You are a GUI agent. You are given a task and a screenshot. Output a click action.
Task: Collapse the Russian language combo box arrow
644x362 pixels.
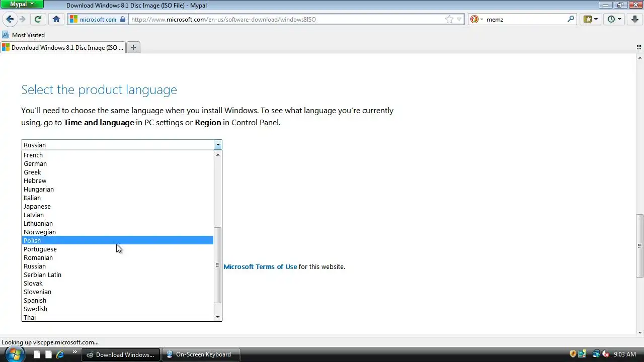217,145
